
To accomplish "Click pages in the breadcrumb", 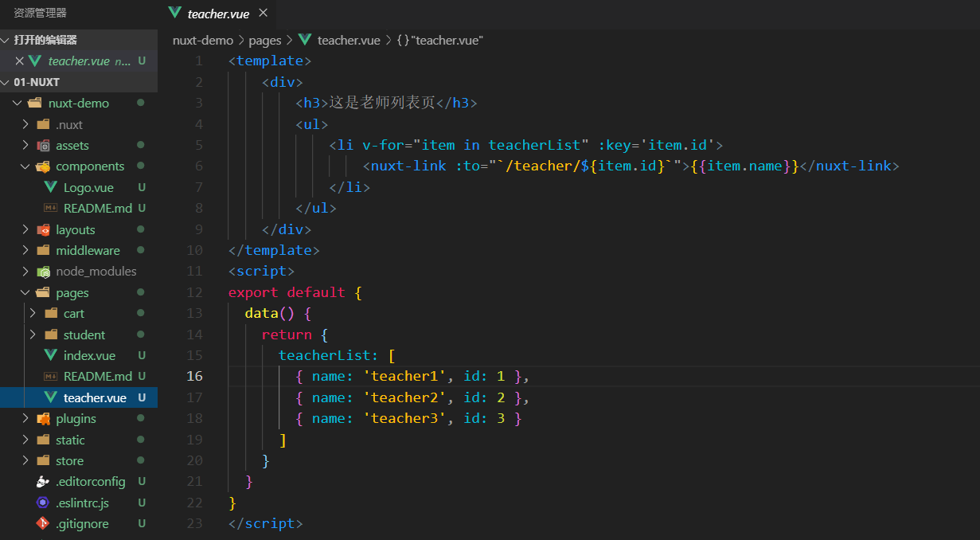I will [x=265, y=40].
